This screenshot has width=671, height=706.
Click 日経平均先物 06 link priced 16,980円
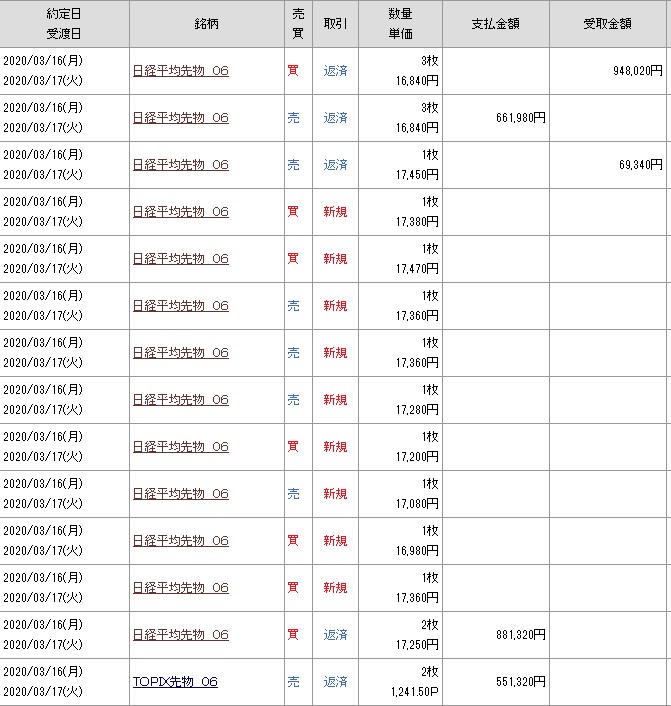pyautogui.click(x=180, y=541)
